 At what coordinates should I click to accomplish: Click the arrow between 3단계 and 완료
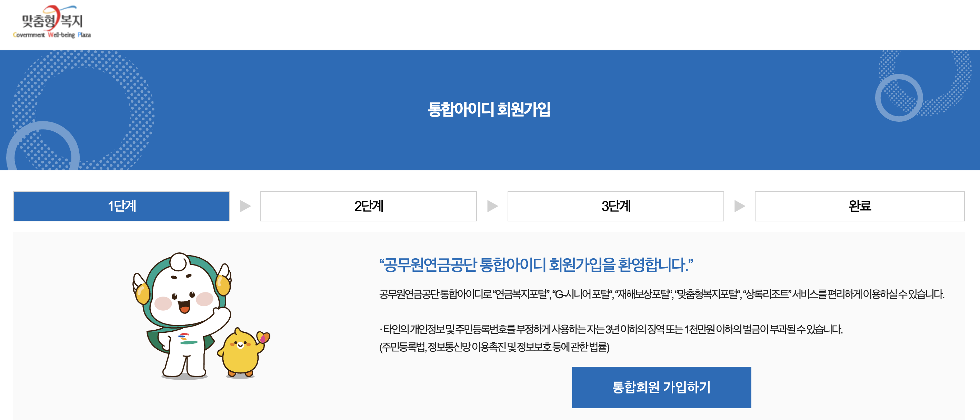[740, 206]
